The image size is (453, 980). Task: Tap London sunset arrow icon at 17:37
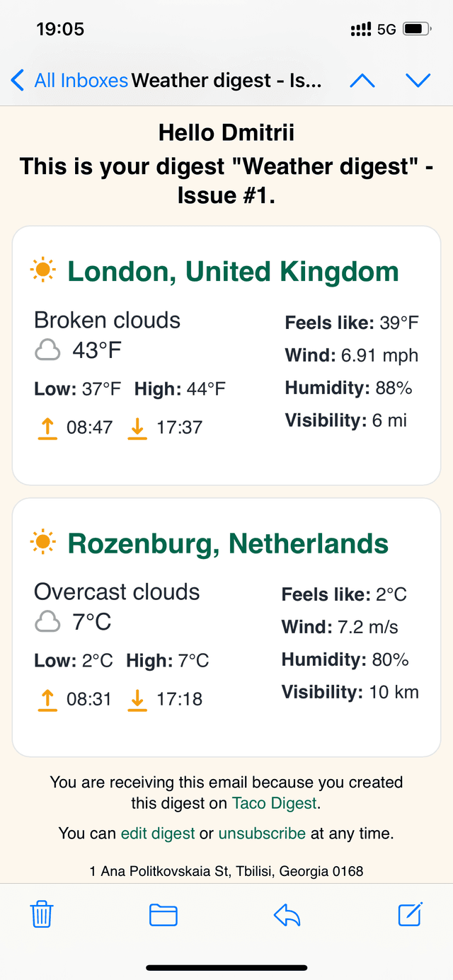point(137,428)
